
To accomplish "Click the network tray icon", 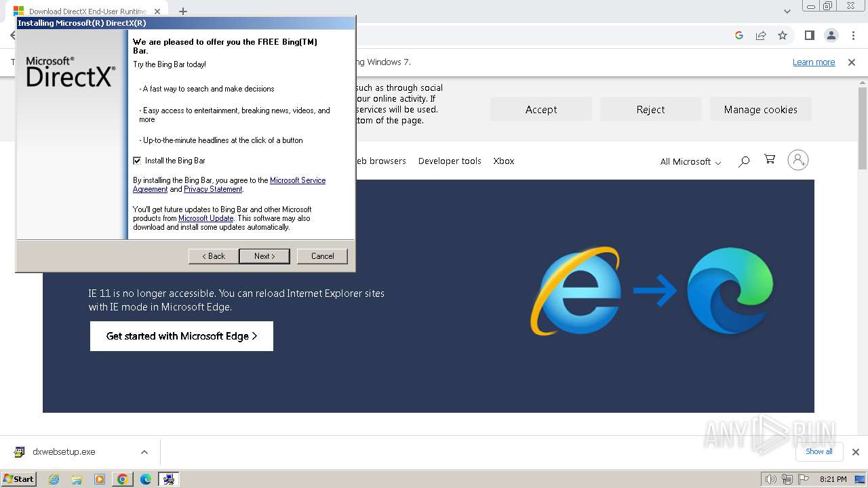I will click(787, 479).
